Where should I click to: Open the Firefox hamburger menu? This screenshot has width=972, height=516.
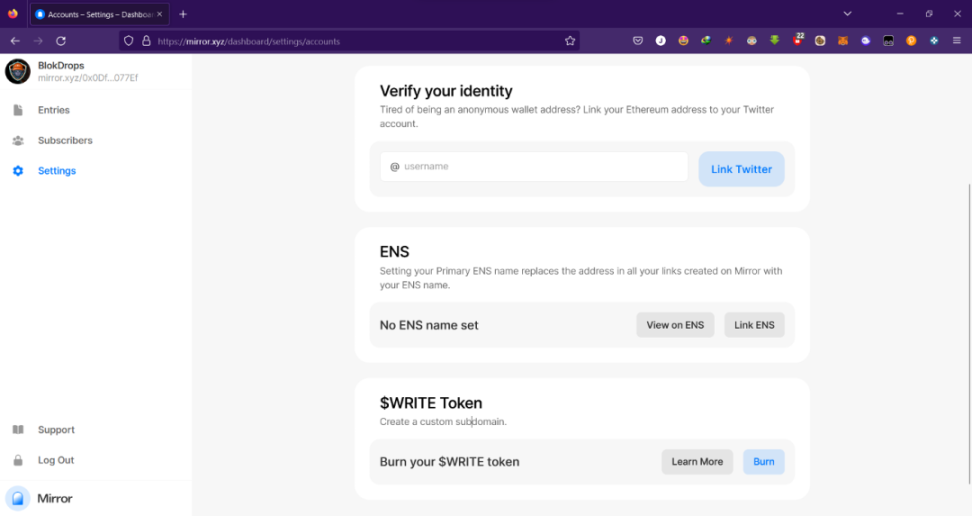pyautogui.click(x=957, y=41)
